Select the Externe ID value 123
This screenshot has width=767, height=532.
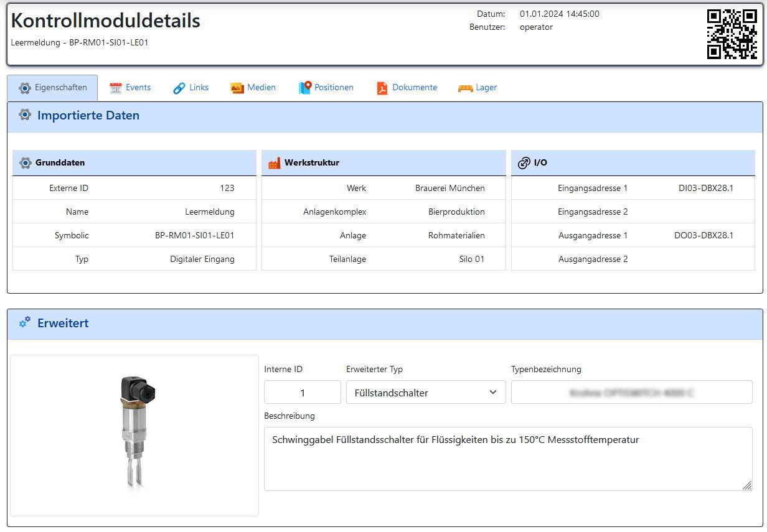click(x=227, y=188)
